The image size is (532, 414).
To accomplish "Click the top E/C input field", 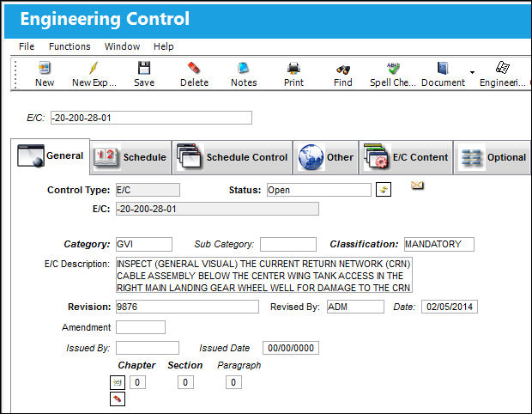I will point(151,118).
